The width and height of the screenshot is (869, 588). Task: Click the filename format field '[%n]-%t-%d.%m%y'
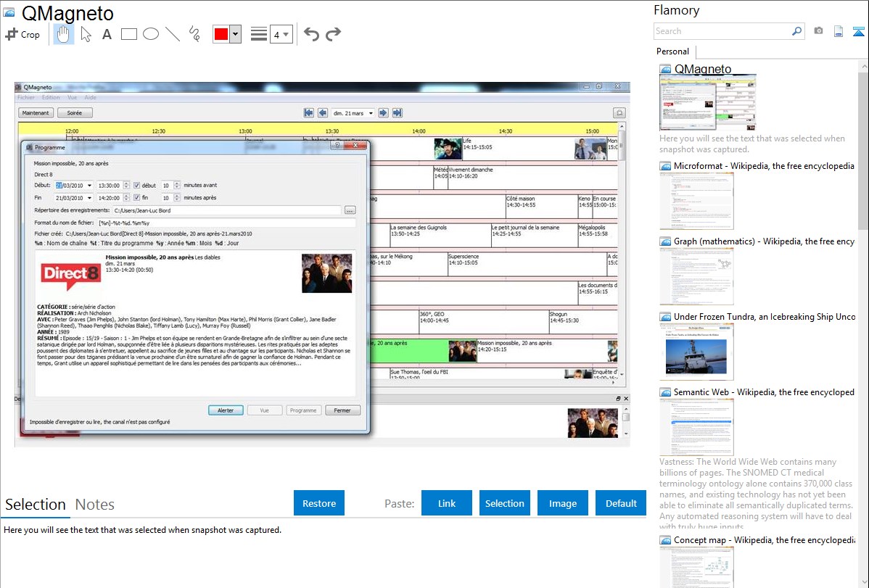click(x=226, y=223)
